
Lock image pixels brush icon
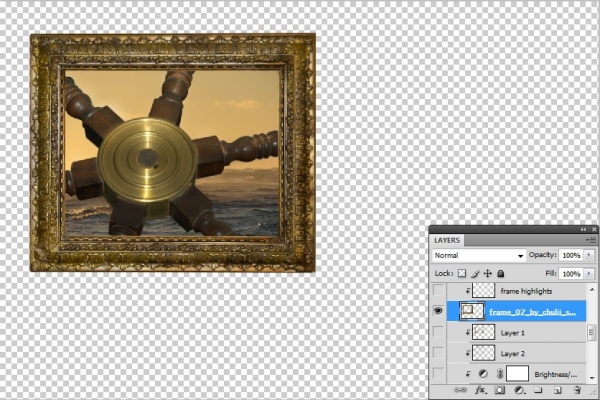coord(475,273)
